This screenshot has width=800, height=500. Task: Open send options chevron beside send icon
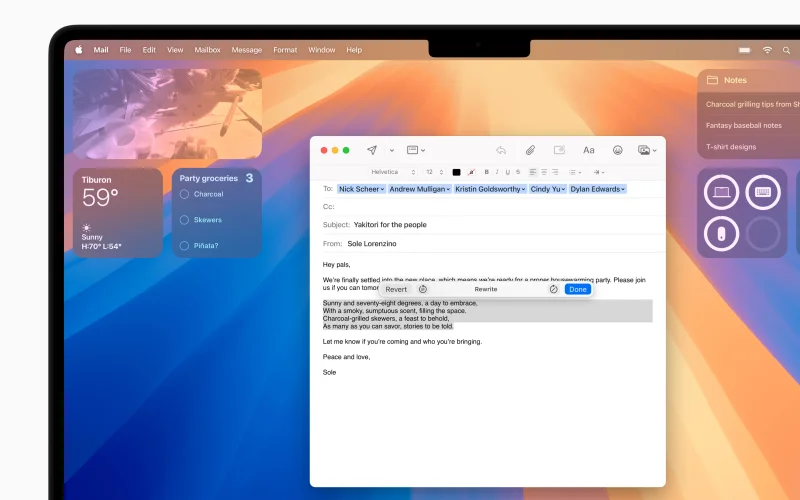click(392, 151)
